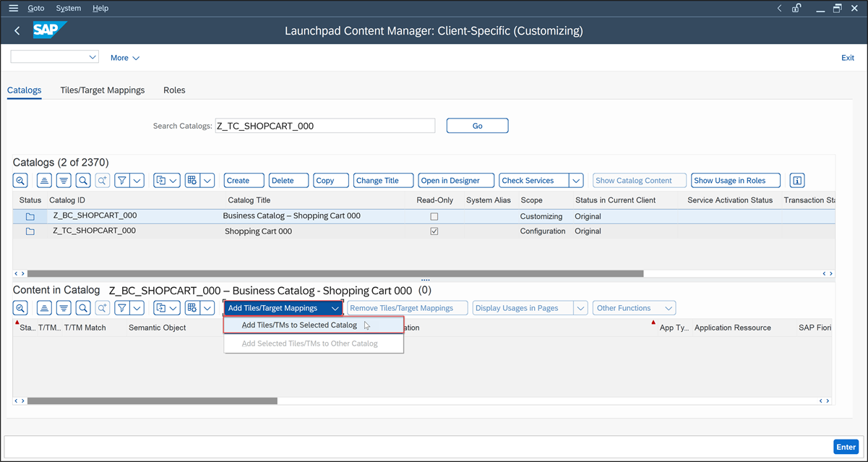Click the find next icon in Catalogs toolbar
Screen dimensions: 868x462
[x=103, y=181]
